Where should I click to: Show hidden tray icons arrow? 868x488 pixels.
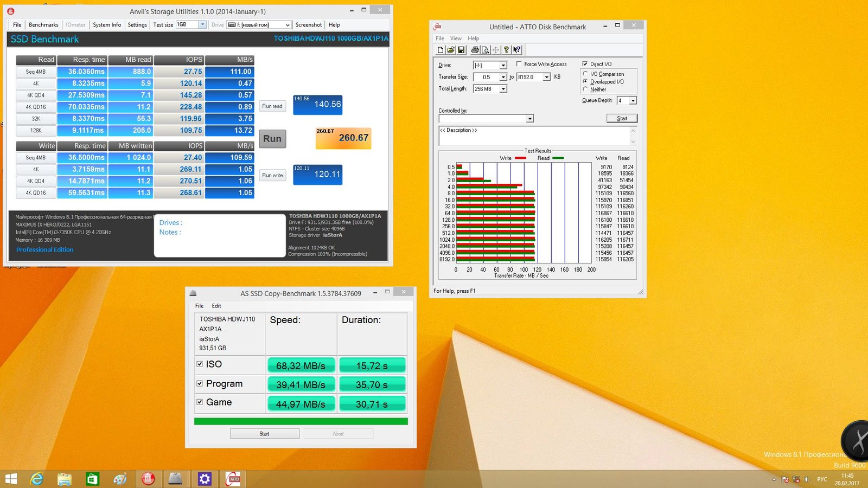point(774,479)
